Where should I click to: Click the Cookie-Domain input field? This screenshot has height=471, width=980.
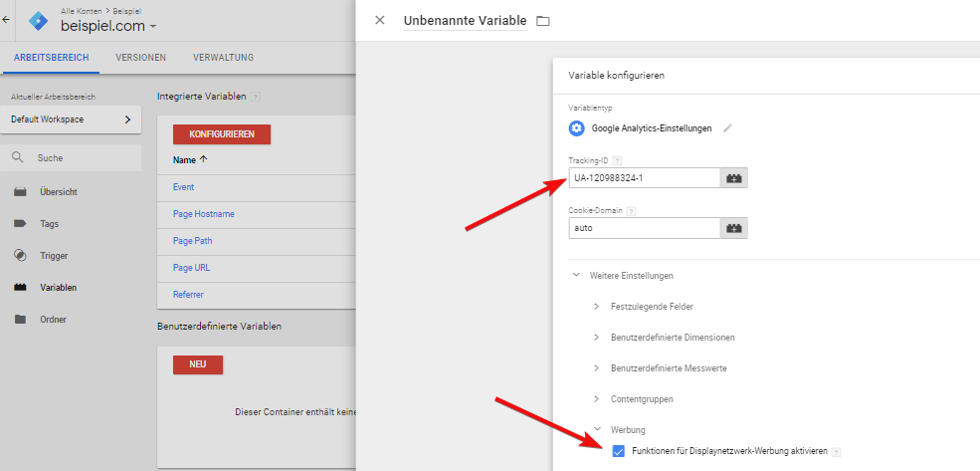pyautogui.click(x=645, y=228)
